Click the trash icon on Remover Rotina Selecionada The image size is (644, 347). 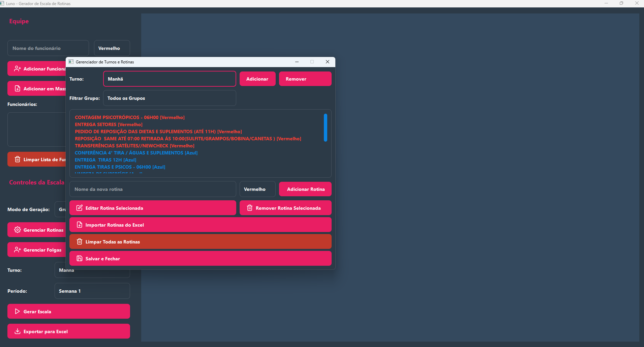coord(250,208)
